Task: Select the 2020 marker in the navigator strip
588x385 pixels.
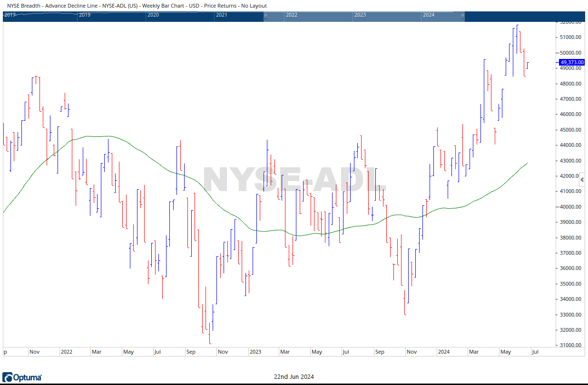Action: coord(153,15)
